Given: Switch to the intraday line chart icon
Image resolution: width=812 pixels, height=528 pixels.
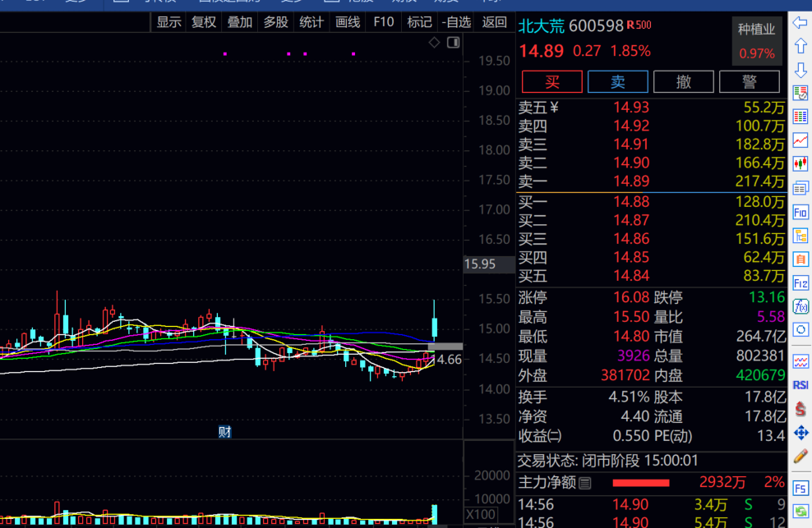Looking at the screenshot, I should tap(800, 140).
